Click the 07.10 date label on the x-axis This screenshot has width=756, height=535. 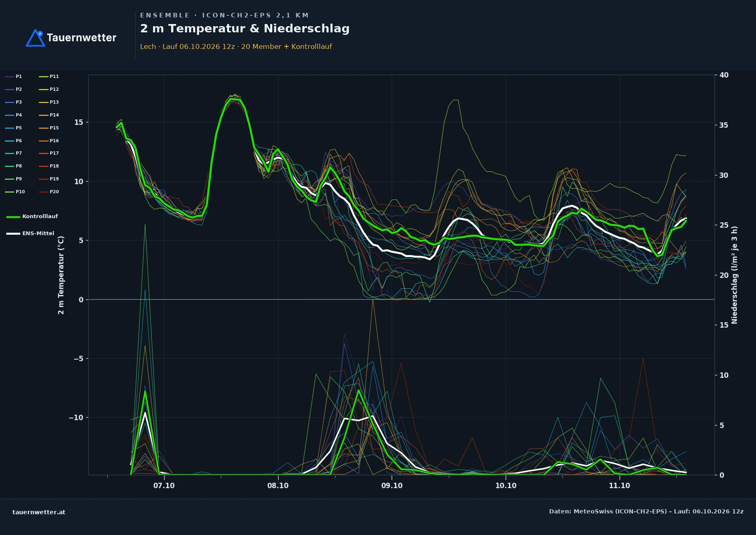click(164, 486)
